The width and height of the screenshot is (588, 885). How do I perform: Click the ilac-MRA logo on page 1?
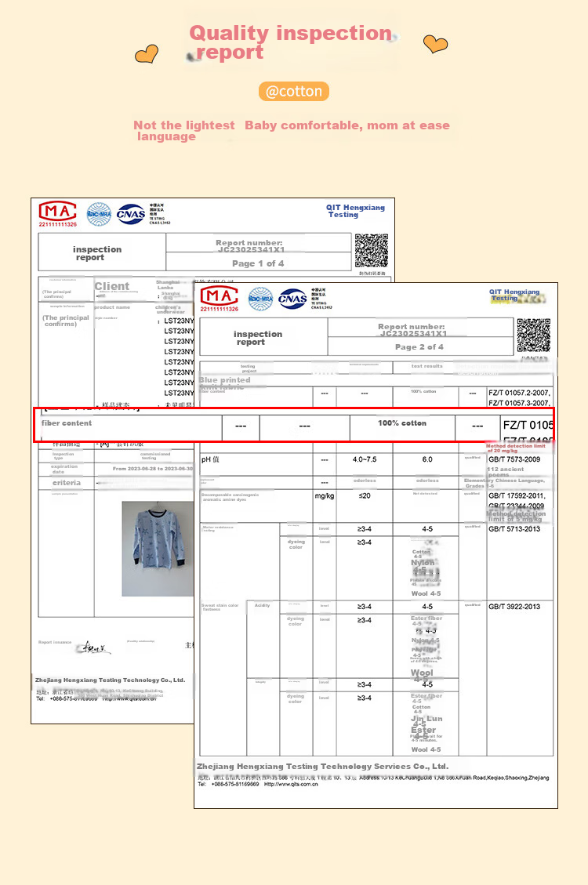click(x=99, y=215)
